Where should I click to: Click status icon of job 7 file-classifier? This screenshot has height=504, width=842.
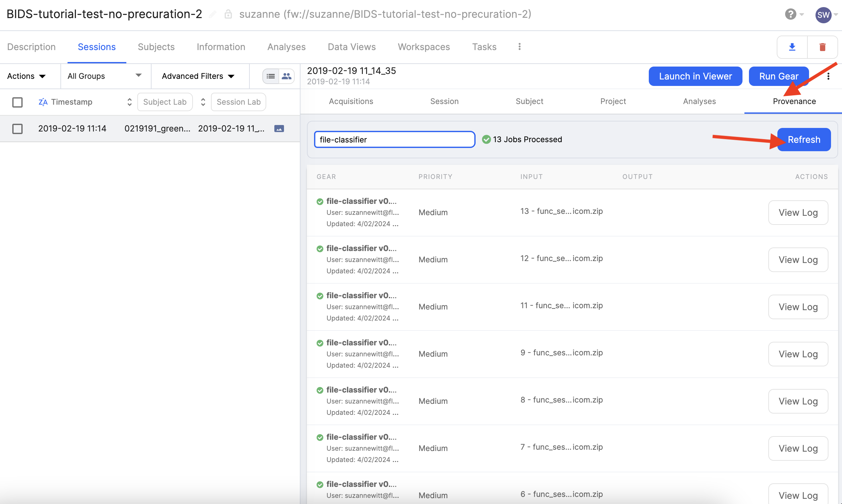pyautogui.click(x=320, y=438)
